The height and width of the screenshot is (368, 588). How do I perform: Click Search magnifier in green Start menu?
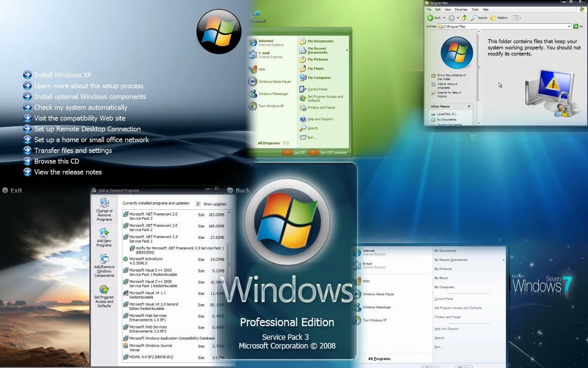[303, 128]
